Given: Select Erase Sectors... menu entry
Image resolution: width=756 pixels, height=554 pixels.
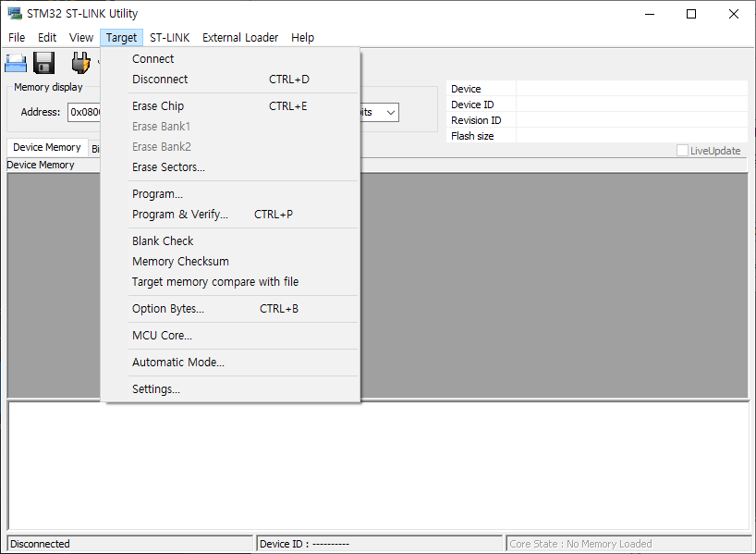Looking at the screenshot, I should (230, 167).
